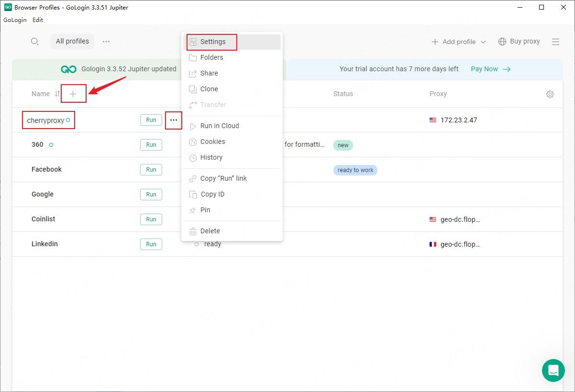Viewport: 575px width, 392px height.
Task: Click the ellipsis next to All profiles
Action: click(106, 42)
